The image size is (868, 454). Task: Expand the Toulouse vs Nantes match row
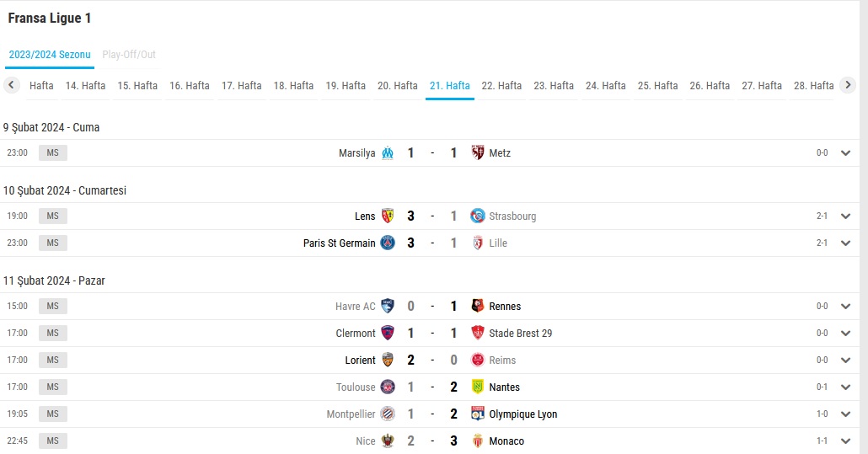845,387
